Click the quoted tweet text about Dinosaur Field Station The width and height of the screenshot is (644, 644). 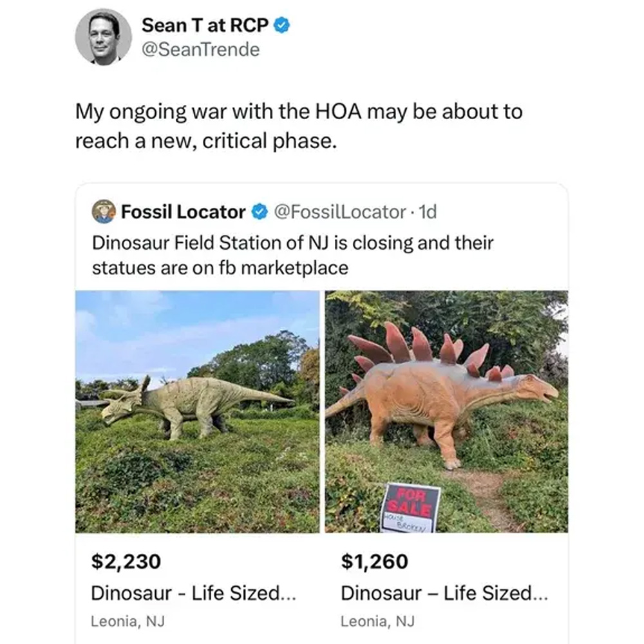293,255
